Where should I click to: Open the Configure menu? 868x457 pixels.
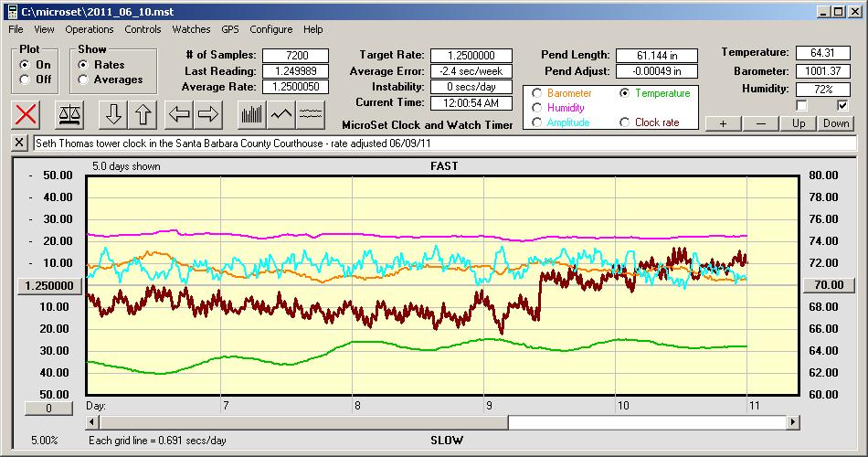(x=271, y=29)
